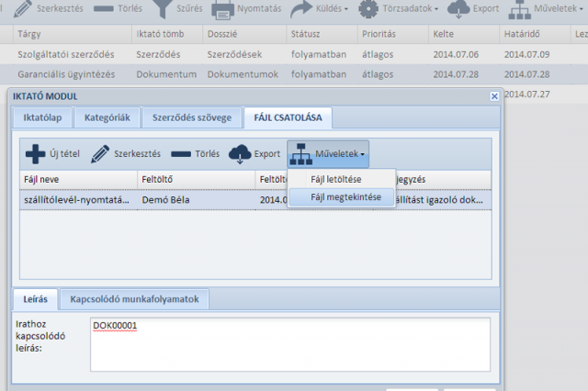Open the Kategóriák tab
This screenshot has width=588, height=391.
pos(107,117)
